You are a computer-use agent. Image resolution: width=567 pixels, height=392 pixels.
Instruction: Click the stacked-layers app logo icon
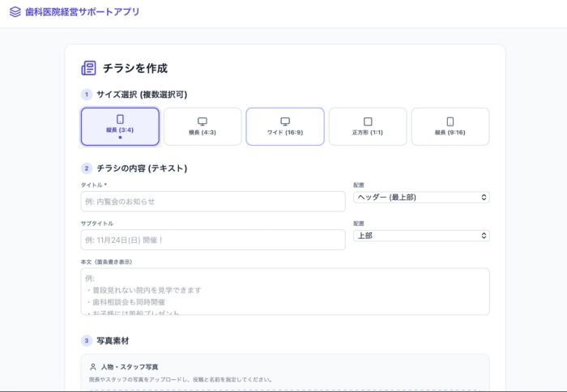tap(15, 12)
